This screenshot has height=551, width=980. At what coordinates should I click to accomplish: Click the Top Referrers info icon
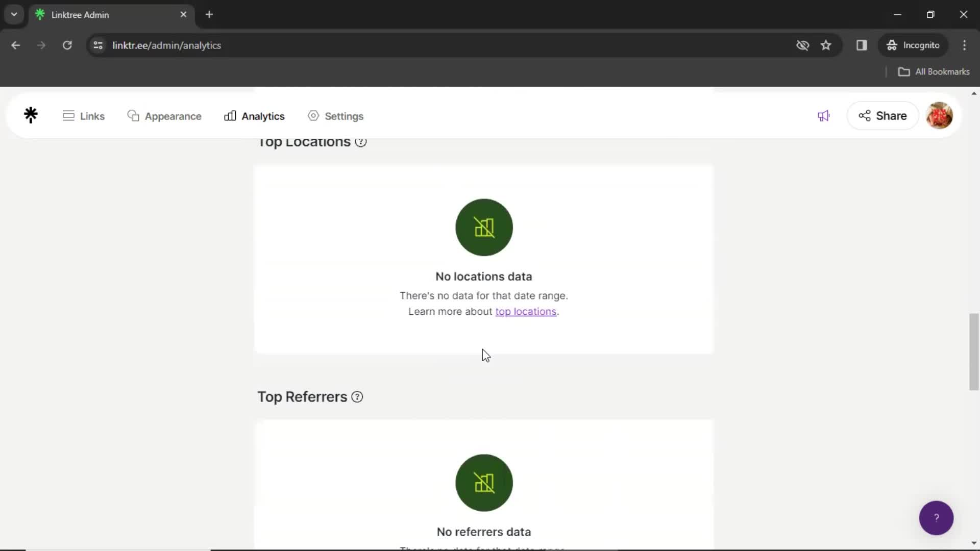[356, 396]
